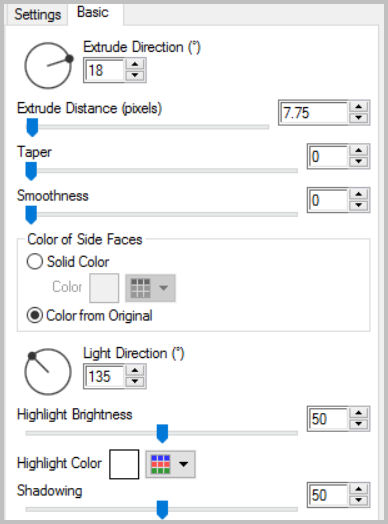Screen dimensions: 388x524
Task: Increase Extrude Direction with up arrow
Action: coord(135,64)
